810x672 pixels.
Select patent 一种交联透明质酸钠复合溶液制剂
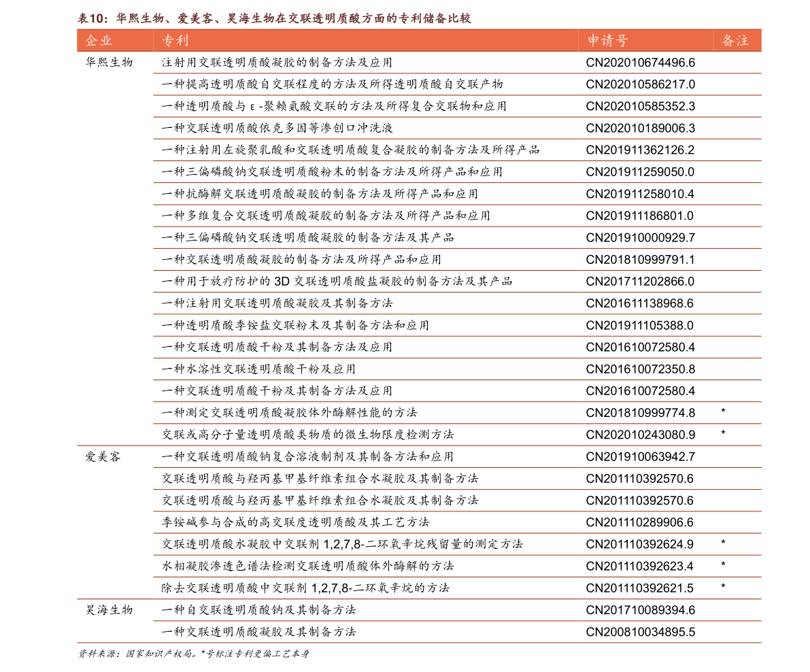tap(308, 456)
